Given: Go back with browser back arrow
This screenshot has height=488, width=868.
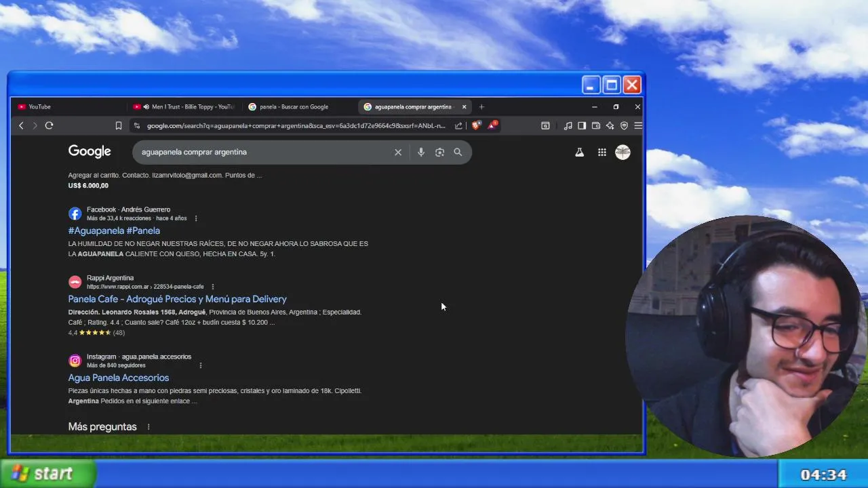Looking at the screenshot, I should click(x=21, y=125).
